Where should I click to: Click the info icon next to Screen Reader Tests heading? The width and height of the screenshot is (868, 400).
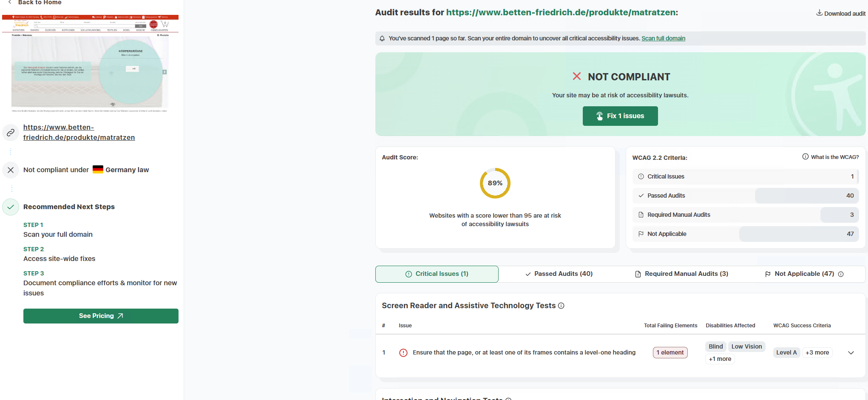[561, 306]
